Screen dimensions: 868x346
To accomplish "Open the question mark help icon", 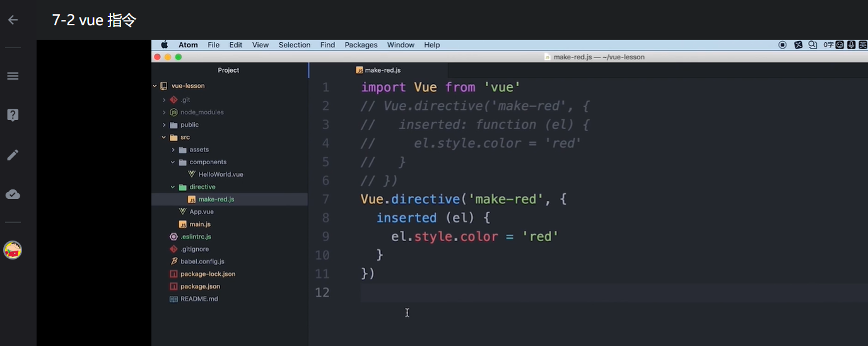I will click(13, 115).
